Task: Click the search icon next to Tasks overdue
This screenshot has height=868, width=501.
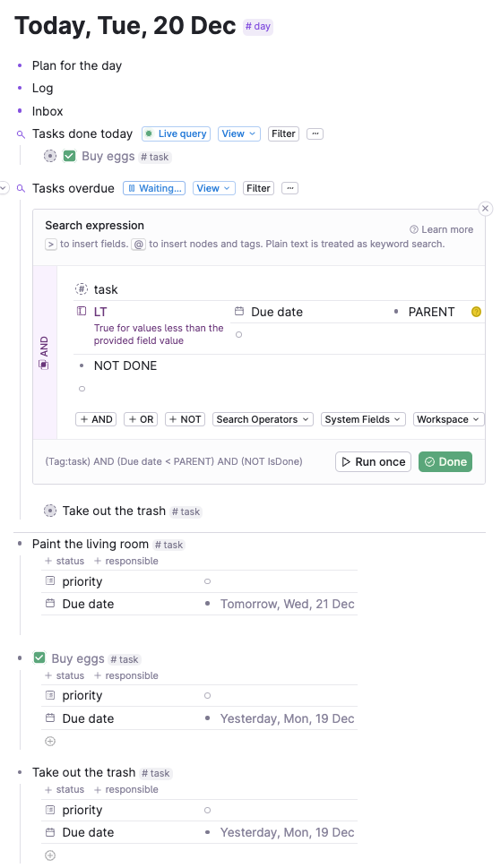Action: [x=21, y=189]
